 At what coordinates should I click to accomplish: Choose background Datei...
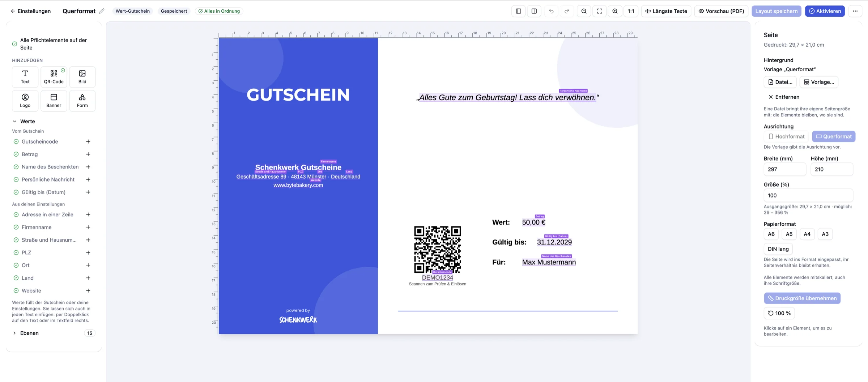[780, 82]
